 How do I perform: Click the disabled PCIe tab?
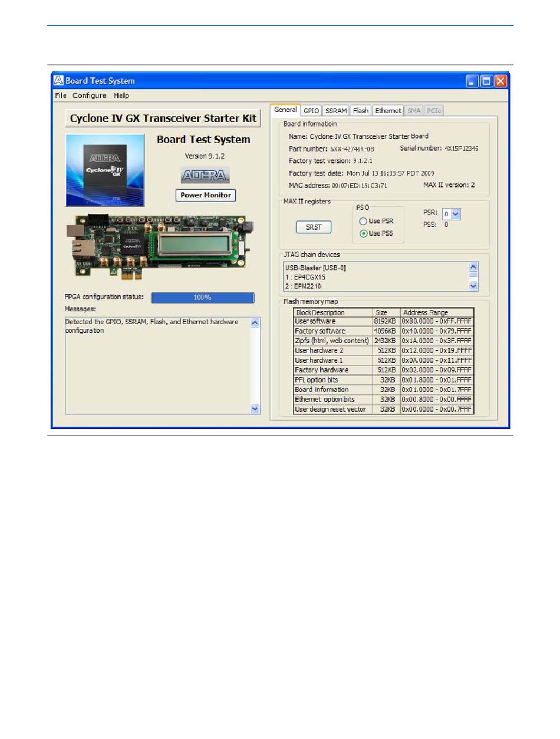434,111
